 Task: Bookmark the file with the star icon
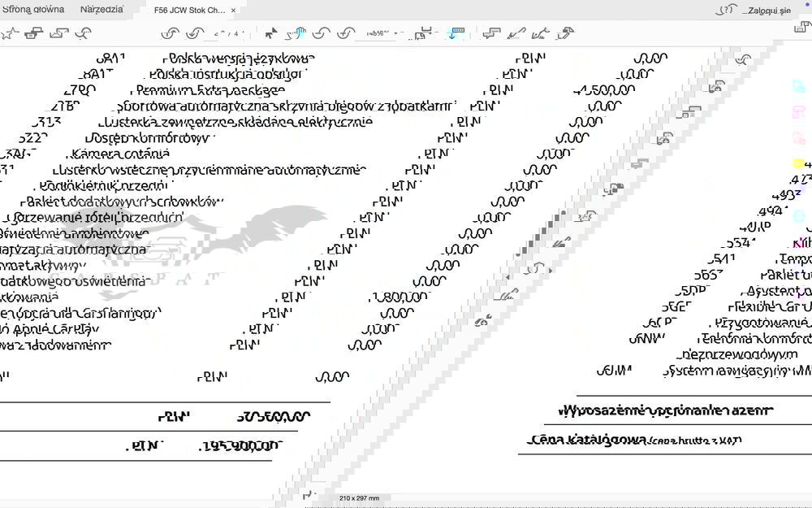click(x=9, y=33)
